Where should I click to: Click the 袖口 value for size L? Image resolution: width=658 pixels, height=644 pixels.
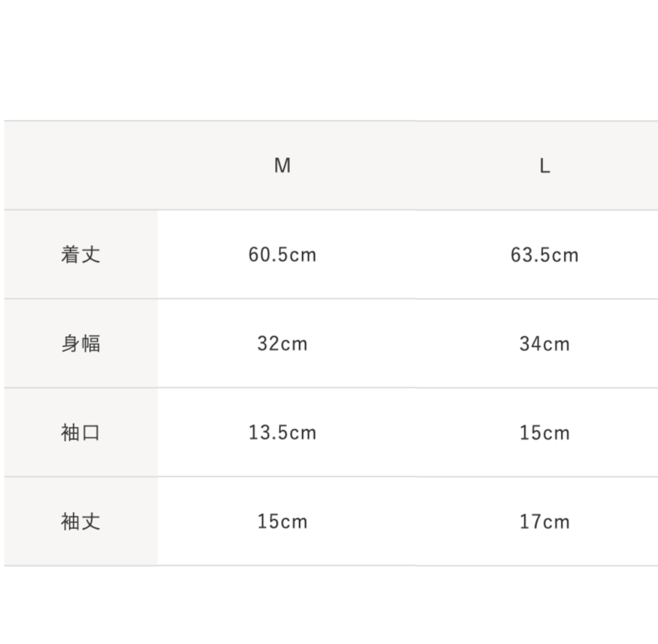point(544,433)
